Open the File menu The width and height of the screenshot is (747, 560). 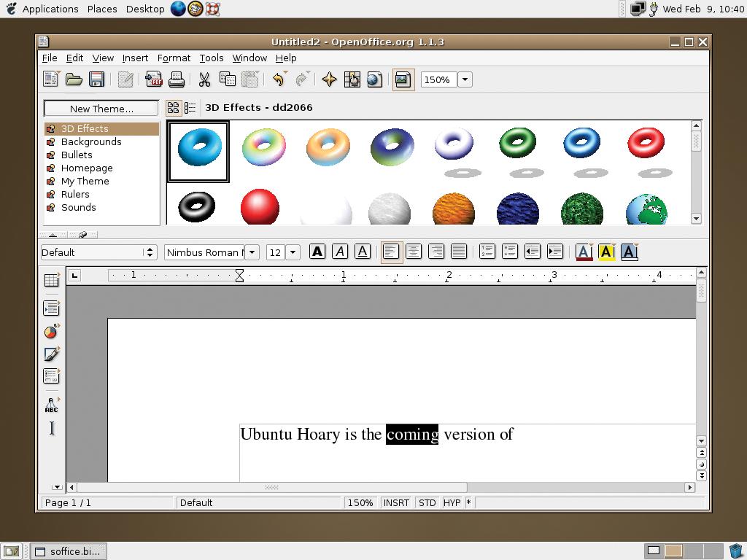[x=50, y=58]
